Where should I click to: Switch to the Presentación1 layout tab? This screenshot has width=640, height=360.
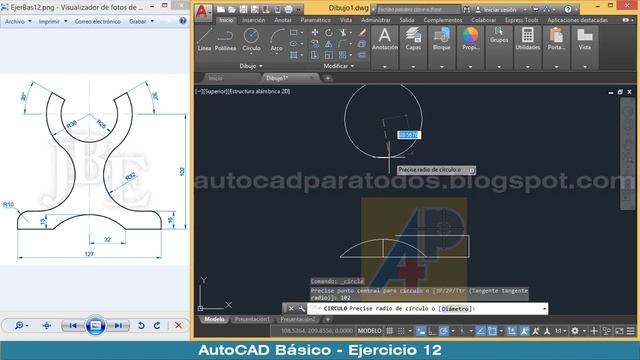252,319
